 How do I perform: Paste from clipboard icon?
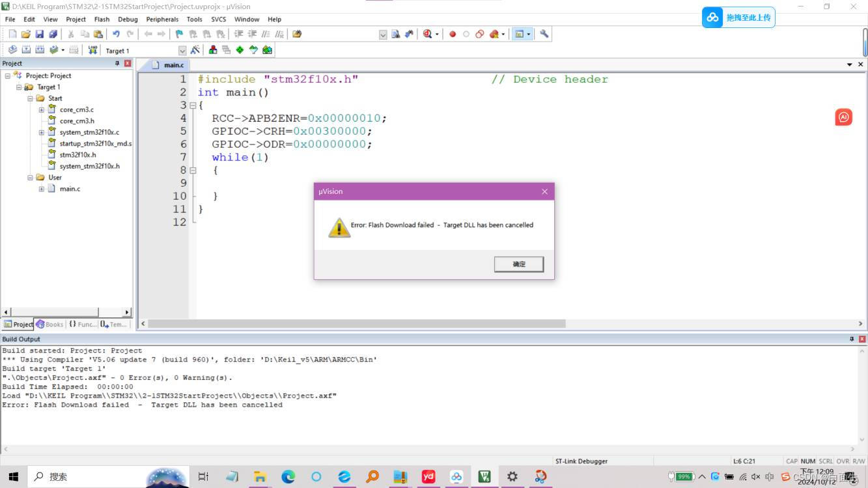[98, 34]
